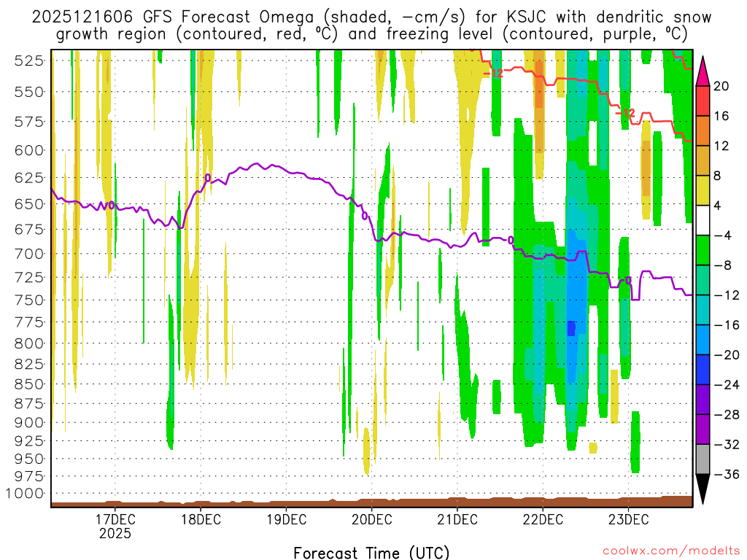Click the colorbar value label 20
Image resolution: width=747 pixels, height=560 pixels.
[721, 86]
